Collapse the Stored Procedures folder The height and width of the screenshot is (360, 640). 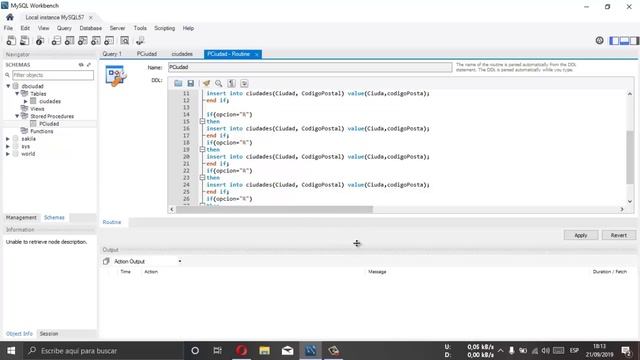click(x=17, y=116)
